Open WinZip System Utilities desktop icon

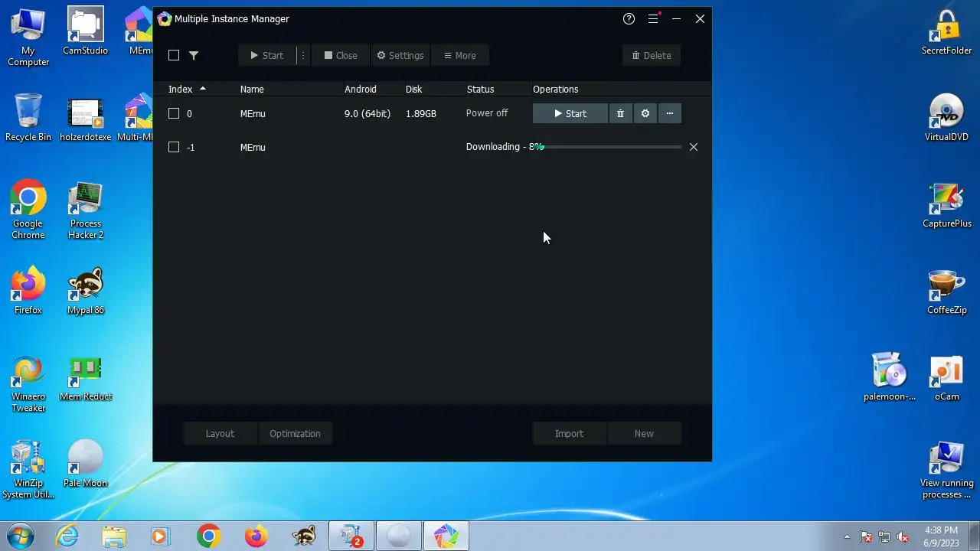(x=28, y=470)
